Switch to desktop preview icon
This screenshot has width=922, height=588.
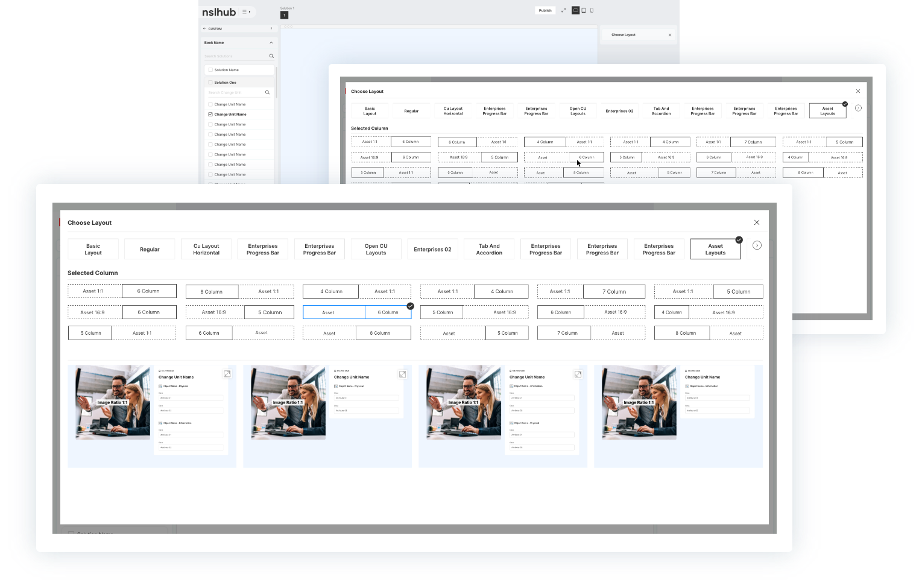[x=575, y=10]
